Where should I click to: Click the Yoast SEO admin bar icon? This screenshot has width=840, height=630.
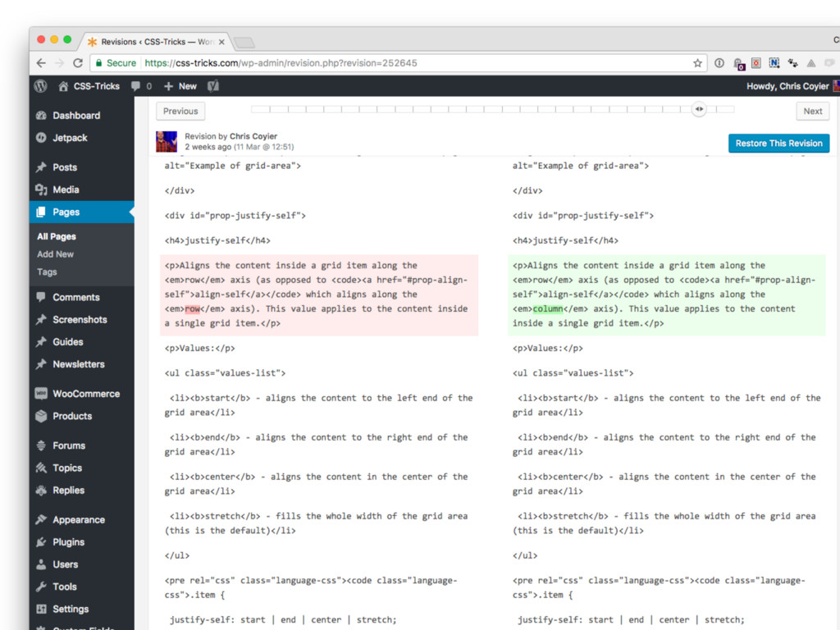click(x=213, y=86)
